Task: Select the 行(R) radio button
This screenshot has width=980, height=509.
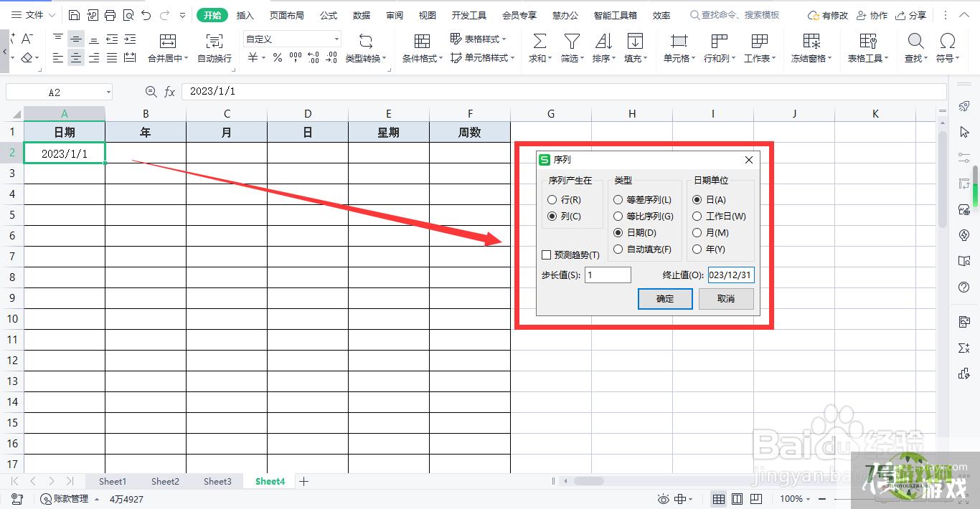Action: (x=552, y=200)
